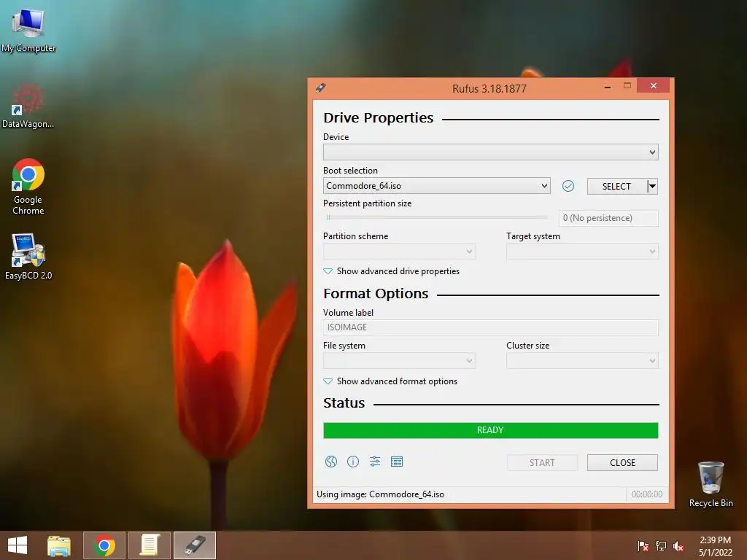
Task: Minimize the Rufus window
Action: 608,86
